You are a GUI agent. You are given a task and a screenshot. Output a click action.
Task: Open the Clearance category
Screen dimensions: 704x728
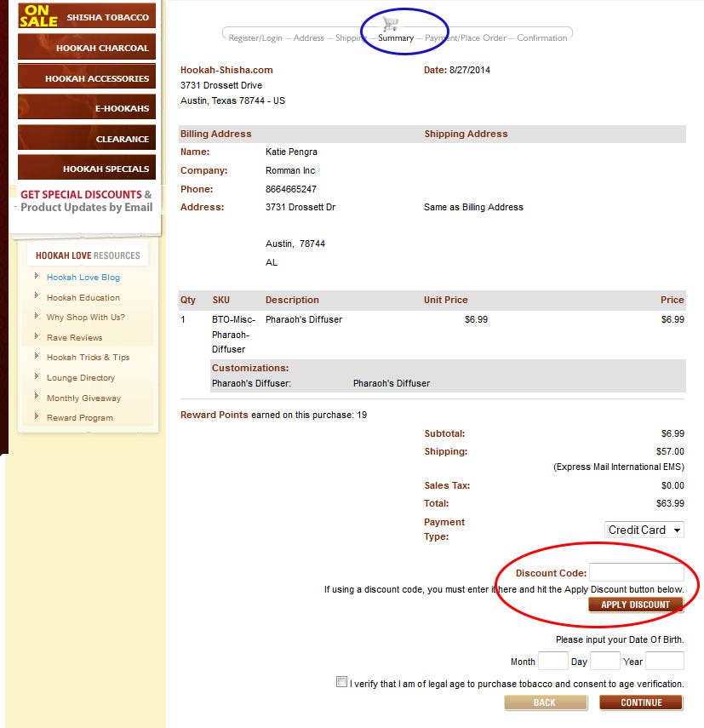[87, 137]
